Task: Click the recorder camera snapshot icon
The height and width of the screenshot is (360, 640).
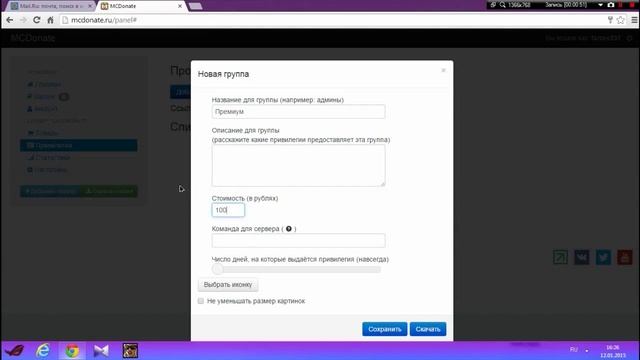Action: coord(611,5)
